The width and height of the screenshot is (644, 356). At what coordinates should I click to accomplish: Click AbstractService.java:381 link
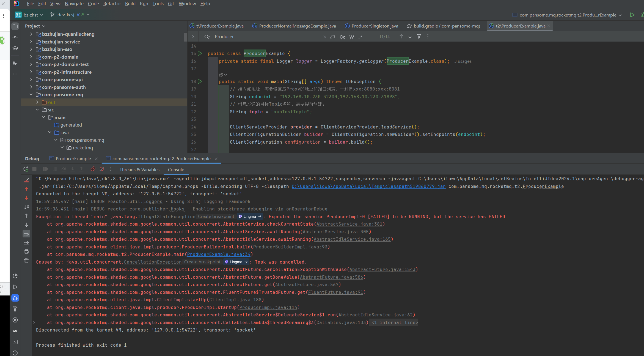[x=349, y=224]
